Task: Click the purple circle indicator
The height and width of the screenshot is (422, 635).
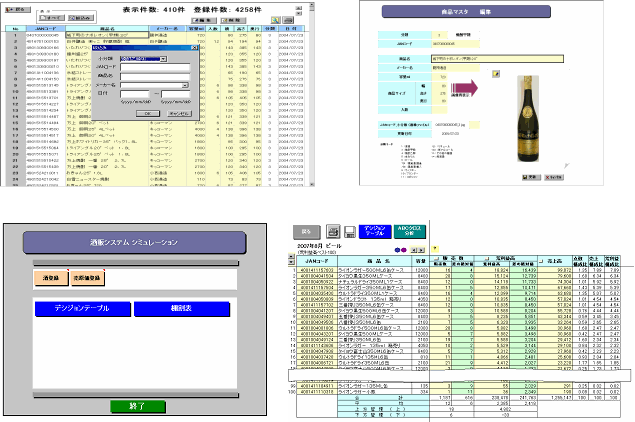Action: tap(403, 250)
